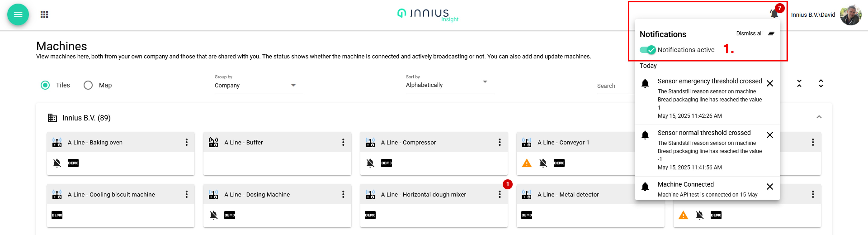Open three-dot menu for A Line - Horizontal dough mixer
868x235 pixels.
[500, 194]
